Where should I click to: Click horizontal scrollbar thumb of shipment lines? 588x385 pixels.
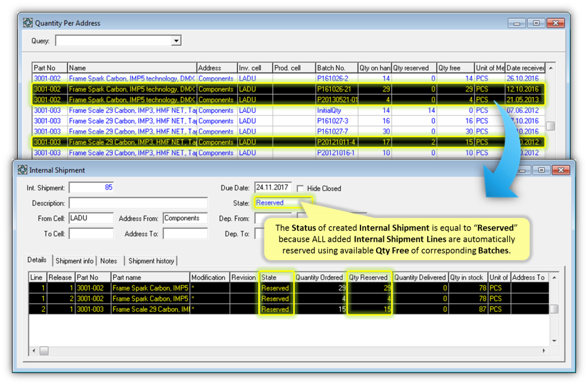(44, 351)
